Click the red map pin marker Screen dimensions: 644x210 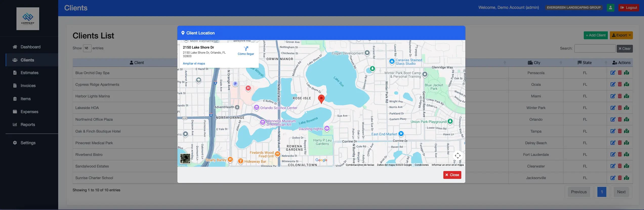(x=321, y=99)
